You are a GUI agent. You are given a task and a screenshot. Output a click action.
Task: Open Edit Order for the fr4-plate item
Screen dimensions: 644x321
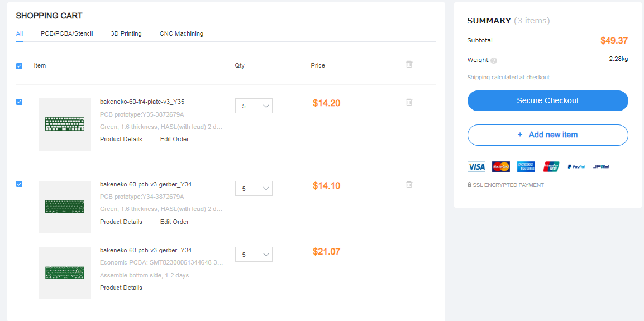pyautogui.click(x=174, y=139)
